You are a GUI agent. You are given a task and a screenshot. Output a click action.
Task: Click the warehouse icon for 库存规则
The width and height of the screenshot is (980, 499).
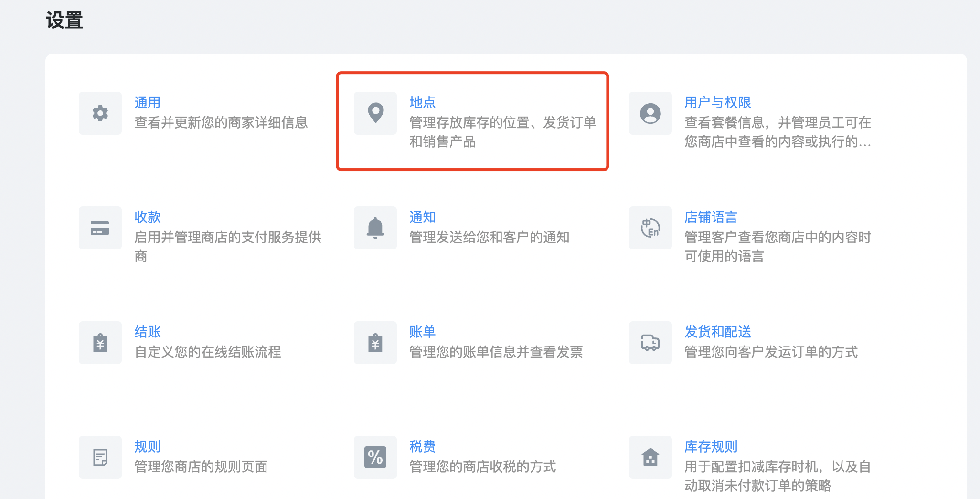(x=650, y=457)
